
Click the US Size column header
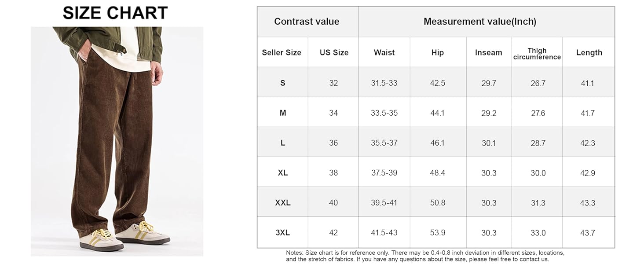coord(334,52)
